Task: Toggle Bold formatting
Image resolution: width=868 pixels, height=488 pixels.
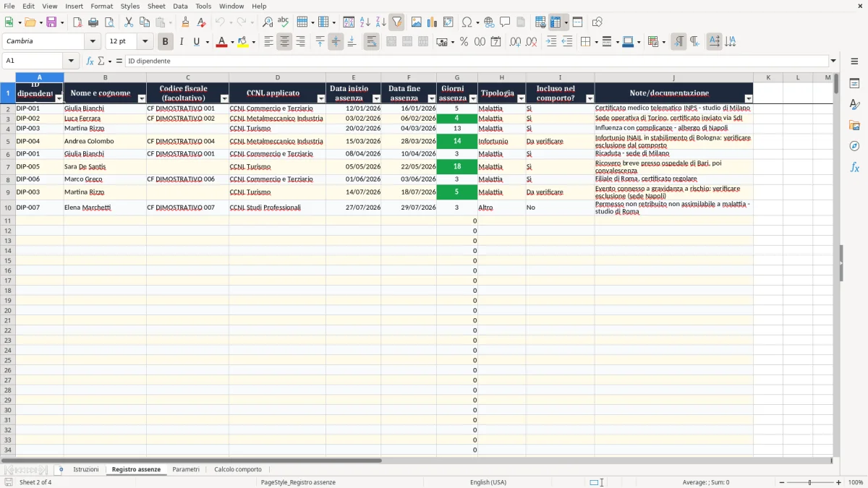Action: click(x=165, y=42)
